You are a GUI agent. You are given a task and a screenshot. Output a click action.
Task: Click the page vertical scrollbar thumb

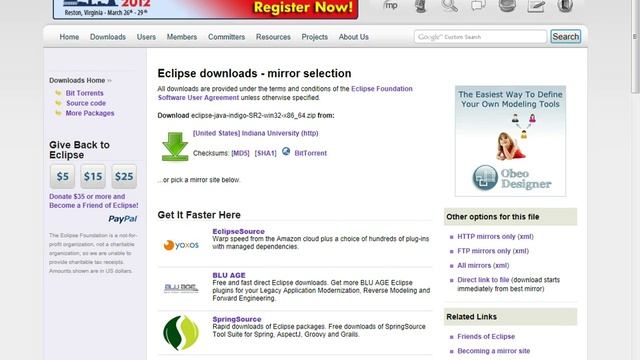[x=635, y=47]
